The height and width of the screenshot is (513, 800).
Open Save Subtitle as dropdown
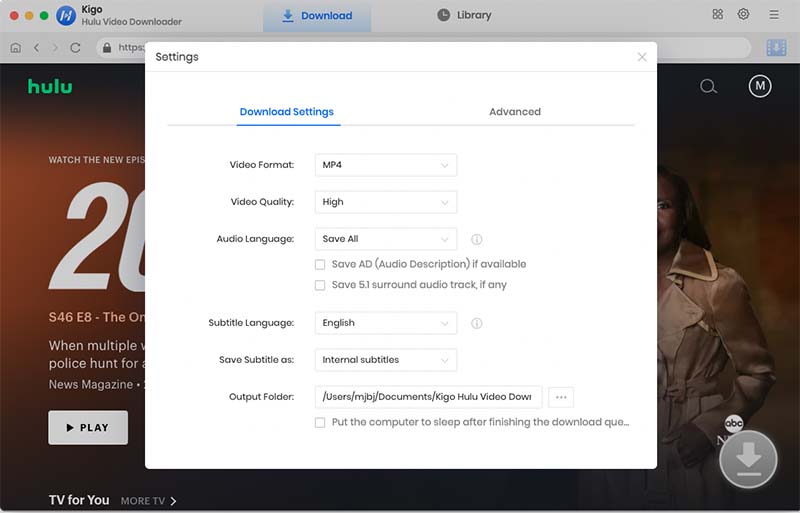[386, 360]
